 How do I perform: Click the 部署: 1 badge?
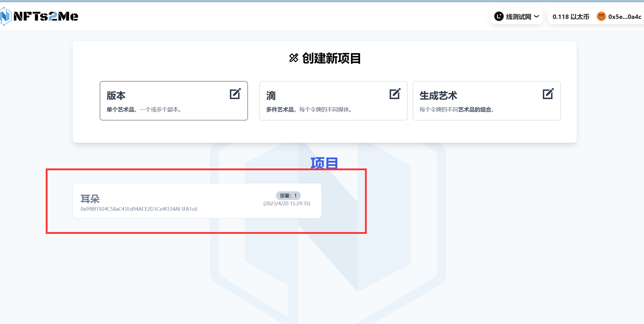coord(288,196)
